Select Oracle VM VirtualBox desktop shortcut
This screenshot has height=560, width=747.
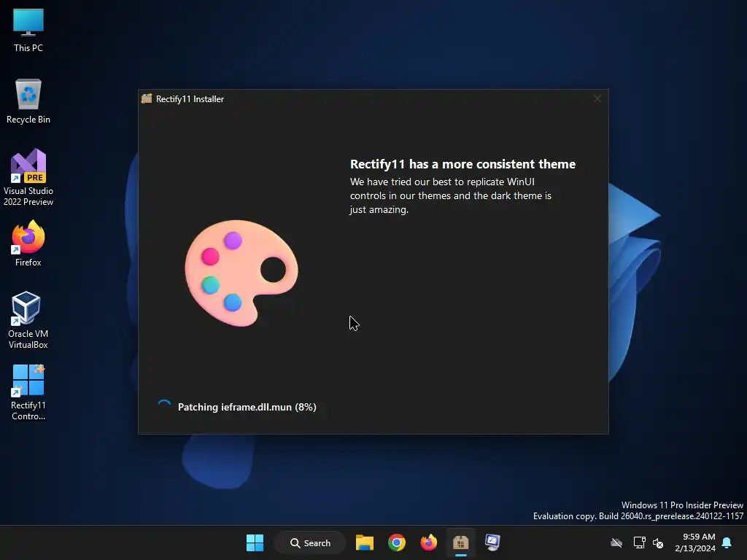[28, 320]
